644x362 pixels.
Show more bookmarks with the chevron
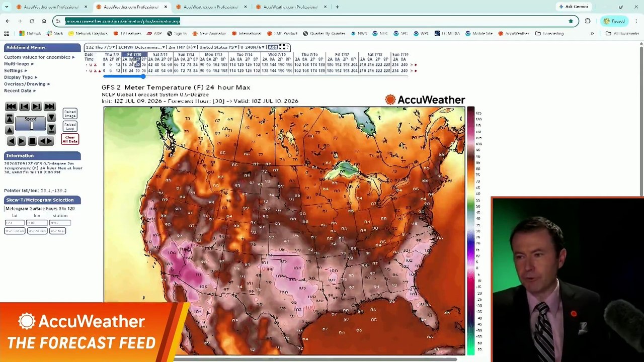(x=592, y=34)
